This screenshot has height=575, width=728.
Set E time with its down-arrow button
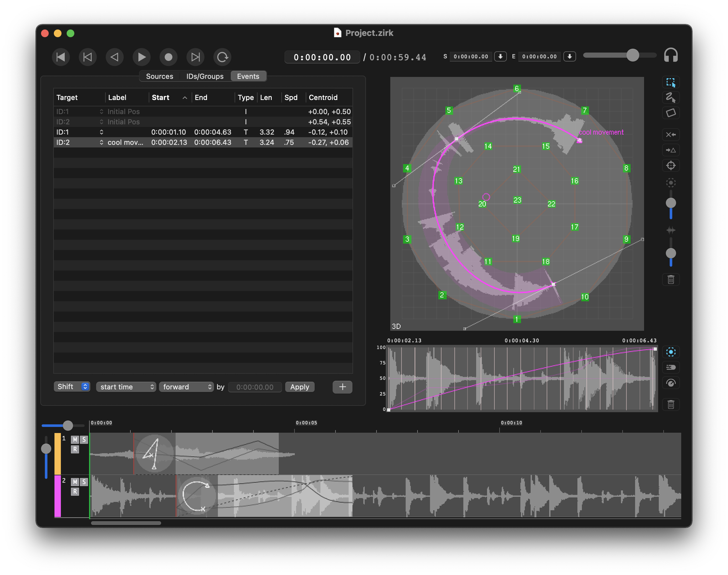pos(569,56)
